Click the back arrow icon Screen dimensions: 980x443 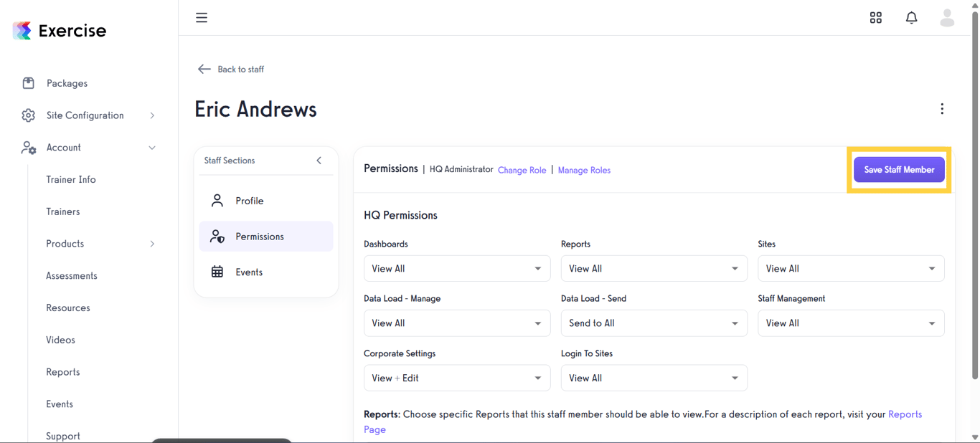[204, 70]
